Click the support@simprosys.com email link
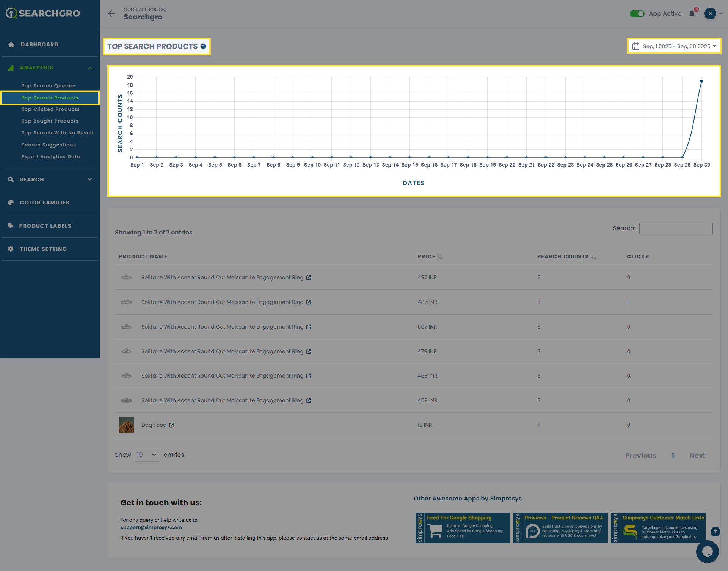728x571 pixels. pyautogui.click(x=151, y=527)
